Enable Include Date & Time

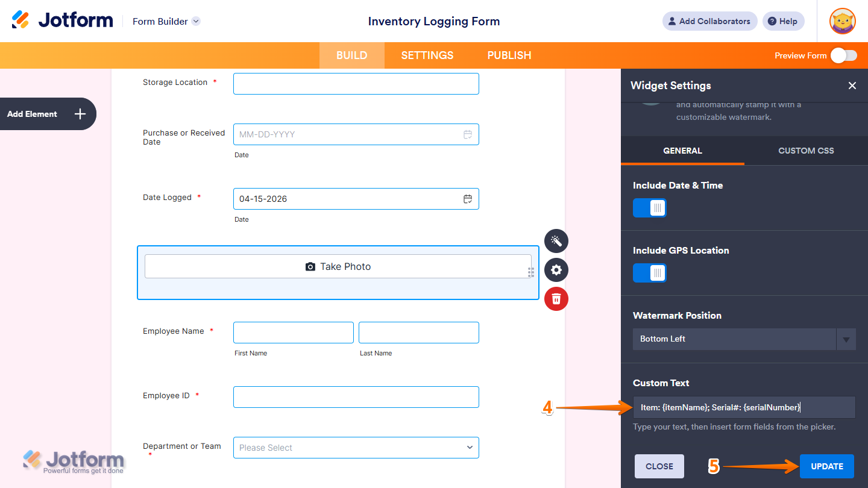click(649, 208)
